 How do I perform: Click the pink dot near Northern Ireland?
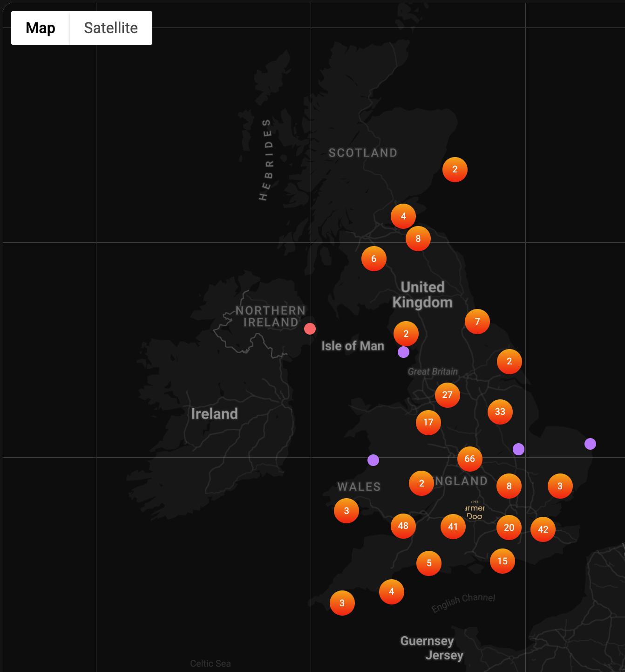(x=310, y=329)
